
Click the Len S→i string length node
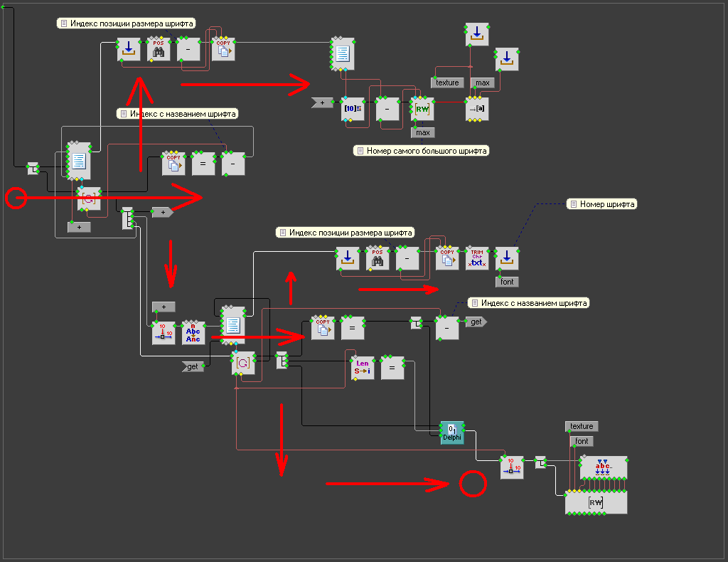pos(363,368)
